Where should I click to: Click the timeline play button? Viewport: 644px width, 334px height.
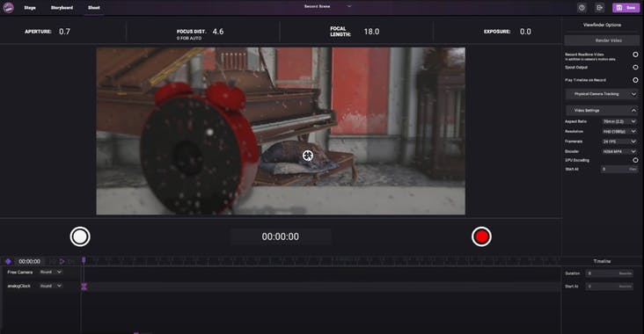click(62, 261)
